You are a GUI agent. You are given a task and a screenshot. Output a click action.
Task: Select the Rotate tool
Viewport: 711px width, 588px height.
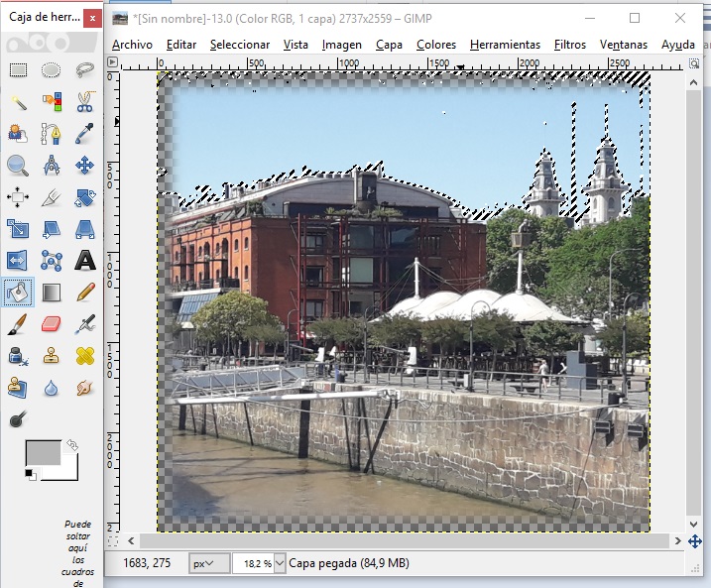point(85,197)
